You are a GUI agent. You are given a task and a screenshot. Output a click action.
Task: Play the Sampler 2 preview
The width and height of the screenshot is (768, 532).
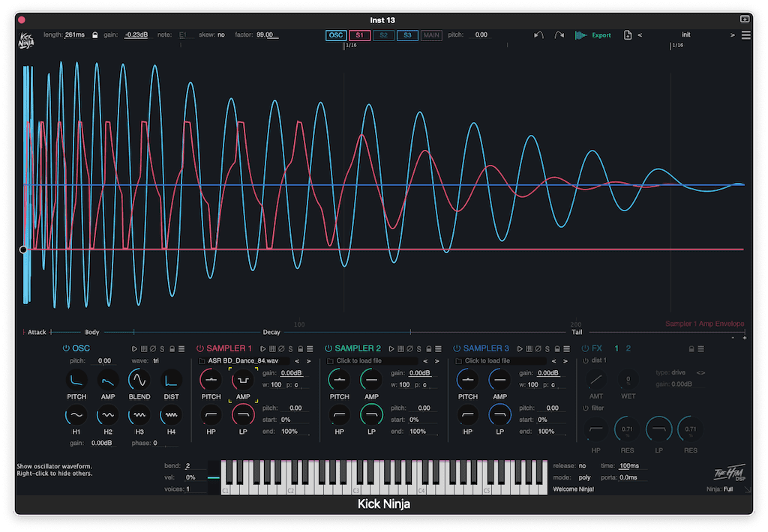pos(391,349)
